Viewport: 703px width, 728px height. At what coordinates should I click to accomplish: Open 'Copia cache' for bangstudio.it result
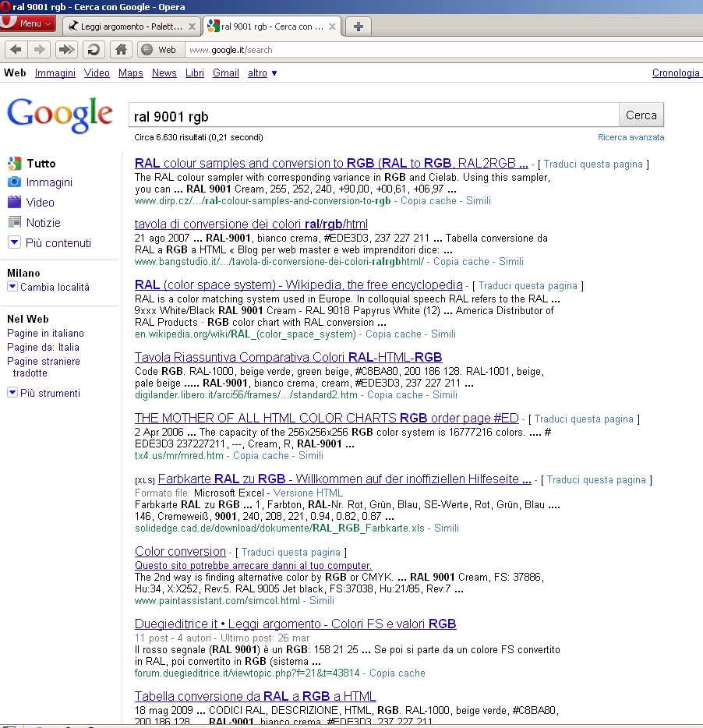461,262
